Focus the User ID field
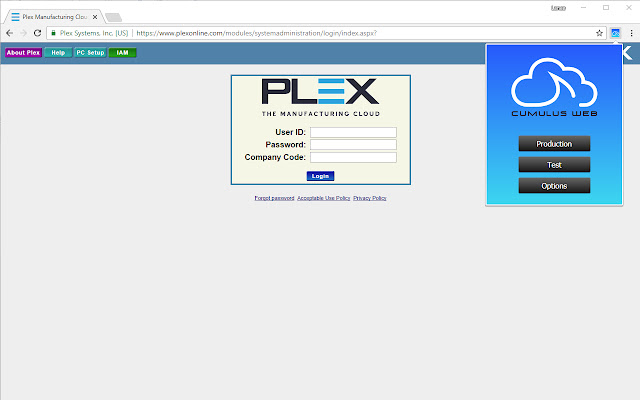 point(353,132)
